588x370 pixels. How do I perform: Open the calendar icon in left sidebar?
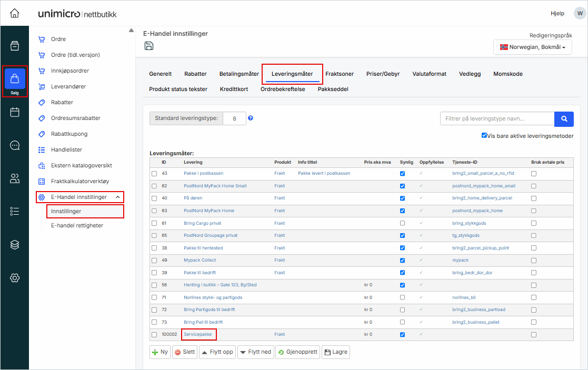[15, 112]
